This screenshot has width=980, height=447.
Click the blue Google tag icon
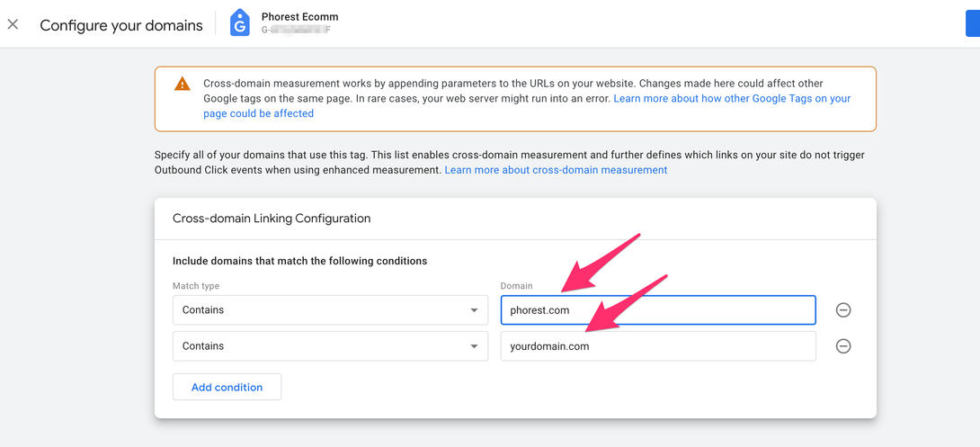(239, 24)
